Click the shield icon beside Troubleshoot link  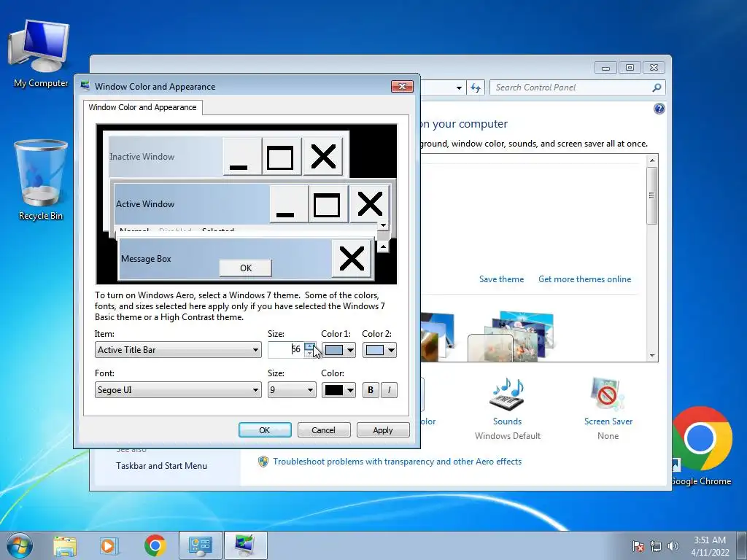coord(263,462)
